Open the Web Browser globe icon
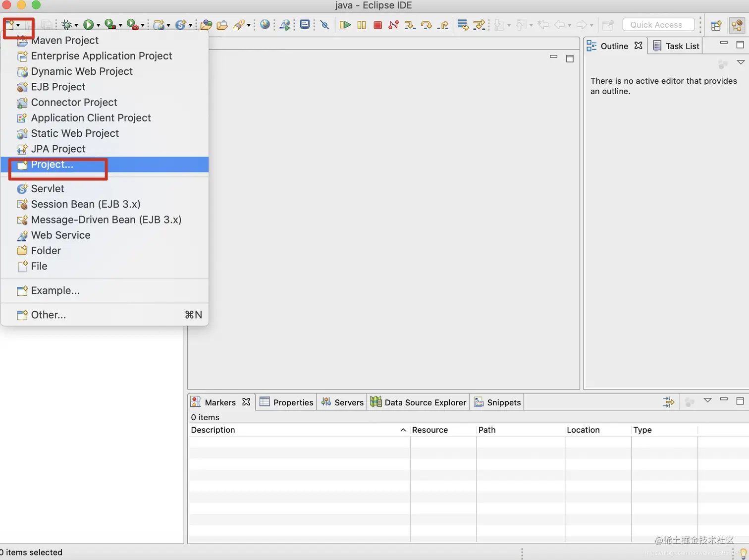The height and width of the screenshot is (560, 749). point(265,24)
